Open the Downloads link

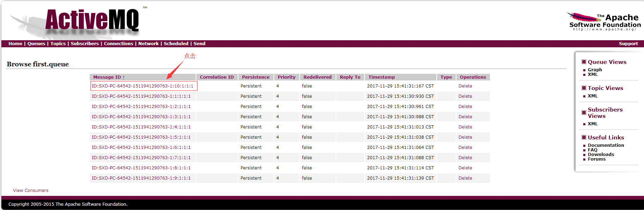click(x=601, y=154)
